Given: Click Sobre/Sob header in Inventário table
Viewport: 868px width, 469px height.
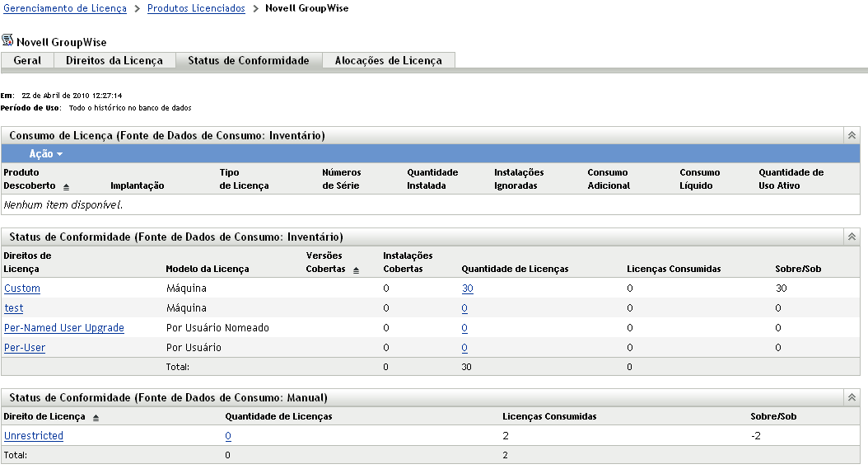Looking at the screenshot, I should [x=798, y=269].
